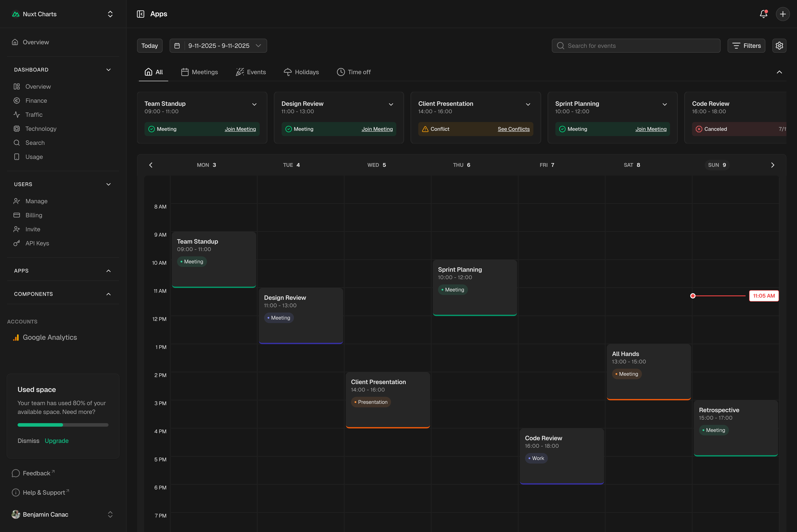The height and width of the screenshot is (532, 797).
Task: Open Finance in the dashboard sidebar
Action: 36,101
